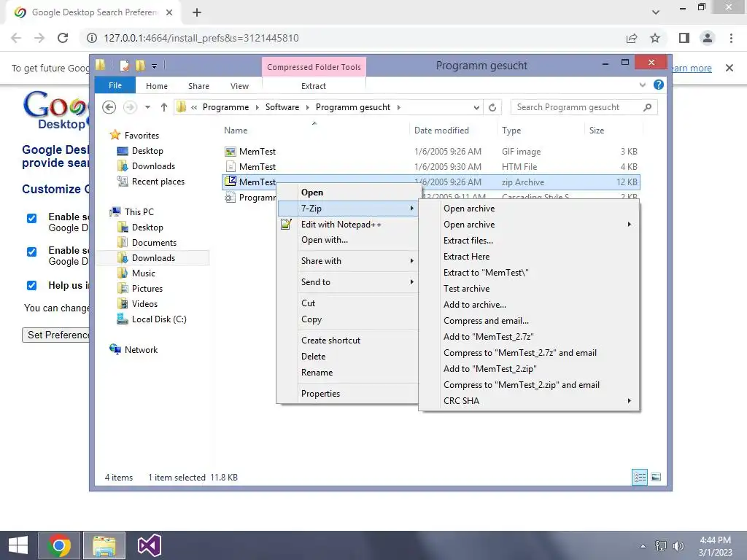Image resolution: width=747 pixels, height=560 pixels.
Task: Sort by Type column header
Action: pos(511,131)
